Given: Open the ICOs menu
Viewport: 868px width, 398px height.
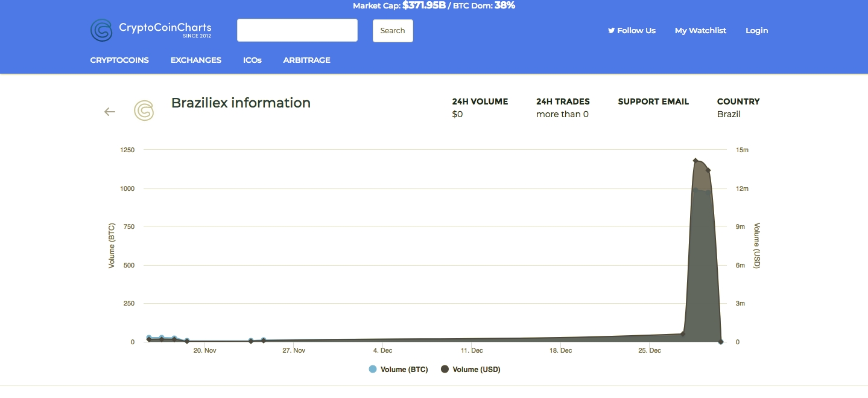Looking at the screenshot, I should pyautogui.click(x=252, y=60).
